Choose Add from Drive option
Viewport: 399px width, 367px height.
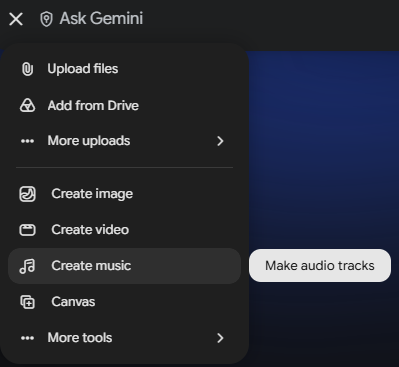[124, 105]
